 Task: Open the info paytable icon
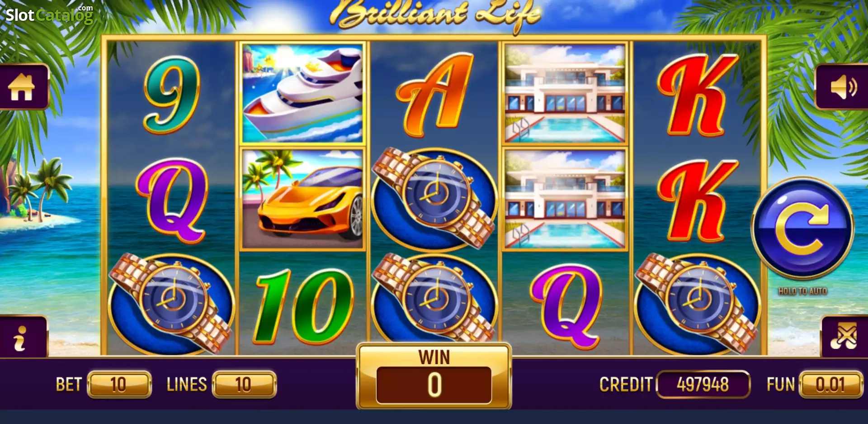click(x=22, y=338)
